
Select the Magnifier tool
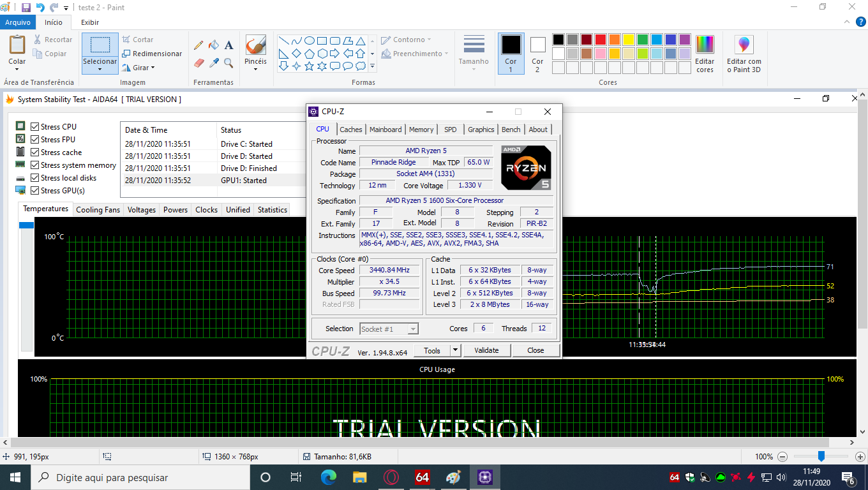point(229,63)
